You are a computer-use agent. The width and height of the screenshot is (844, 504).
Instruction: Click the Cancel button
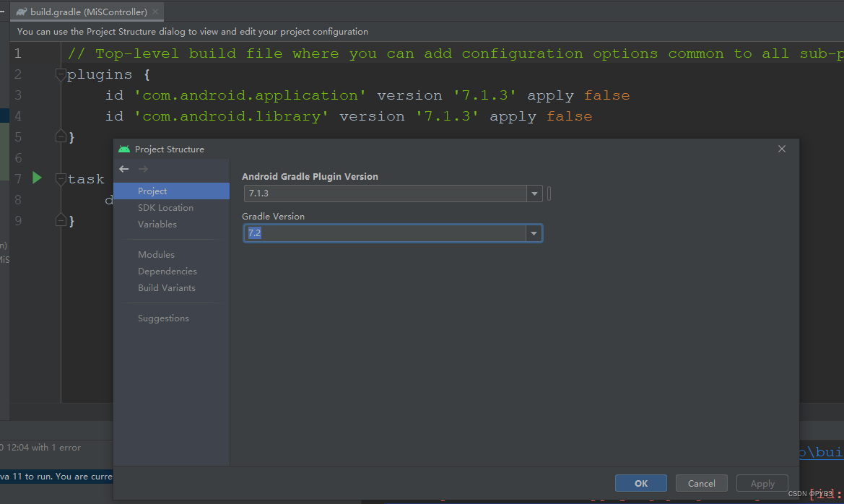701,483
